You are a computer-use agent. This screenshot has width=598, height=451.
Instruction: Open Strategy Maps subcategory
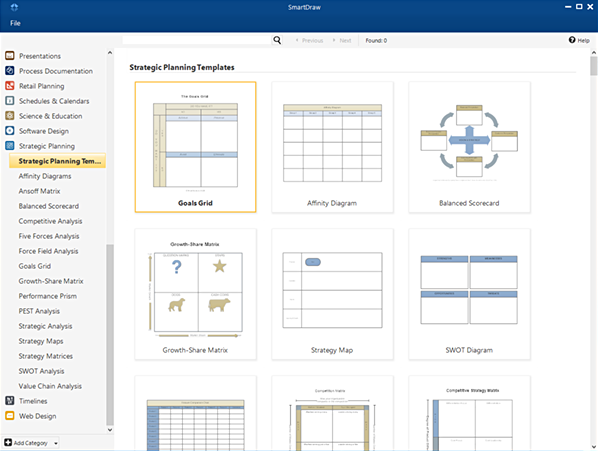coord(41,341)
